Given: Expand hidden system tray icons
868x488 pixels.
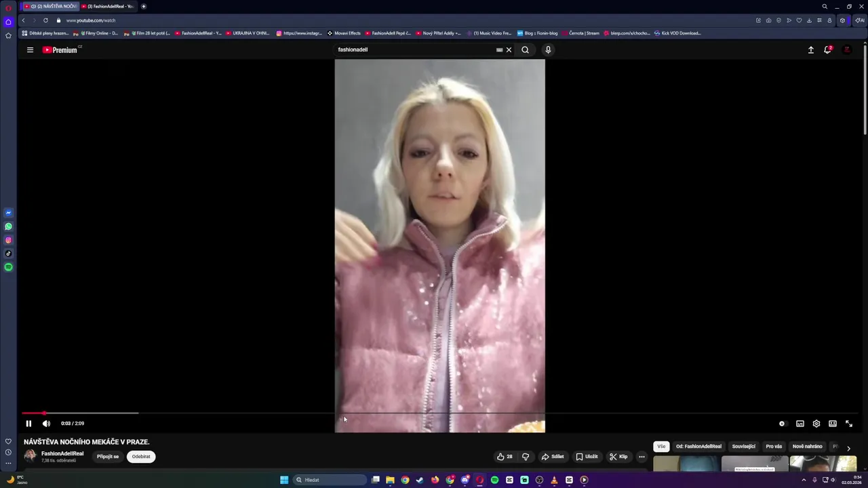Looking at the screenshot, I should 804,480.
